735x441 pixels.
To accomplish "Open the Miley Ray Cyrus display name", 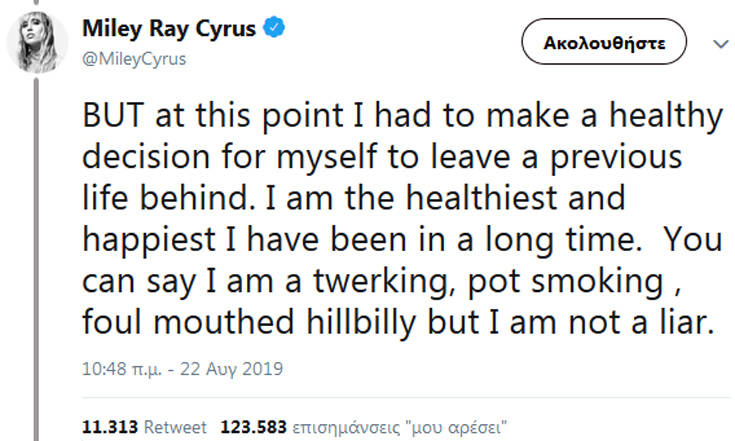I will (170, 29).
